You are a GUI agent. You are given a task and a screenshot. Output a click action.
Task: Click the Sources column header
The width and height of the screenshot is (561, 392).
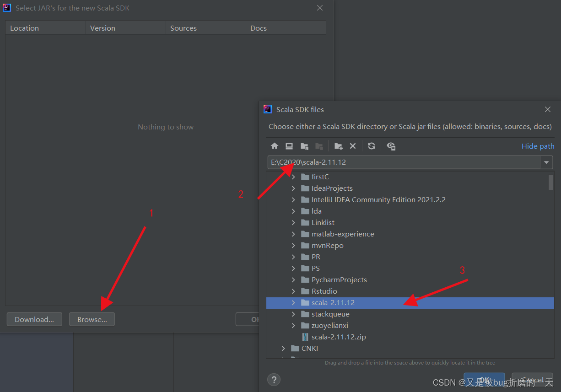point(206,28)
